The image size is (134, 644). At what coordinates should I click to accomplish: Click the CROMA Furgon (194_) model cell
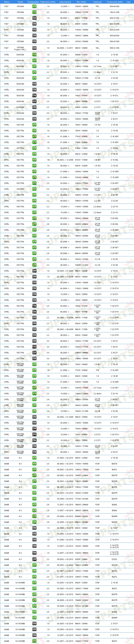(x=20, y=48)
